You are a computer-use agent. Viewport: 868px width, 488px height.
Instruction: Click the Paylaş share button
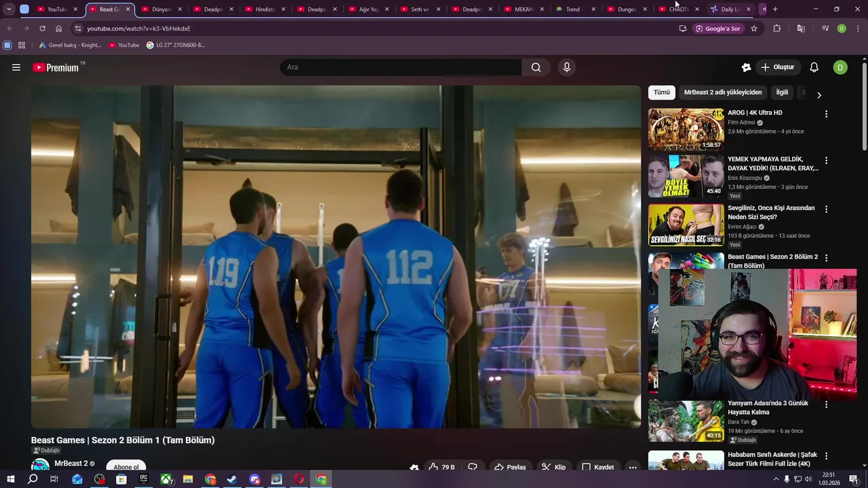tap(510, 467)
